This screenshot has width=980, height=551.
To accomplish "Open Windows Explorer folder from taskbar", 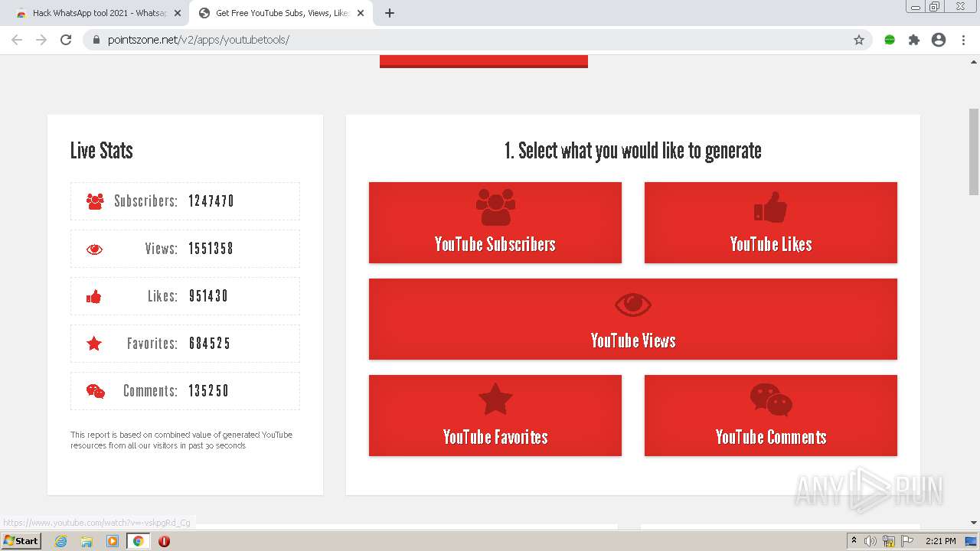I will [x=87, y=541].
